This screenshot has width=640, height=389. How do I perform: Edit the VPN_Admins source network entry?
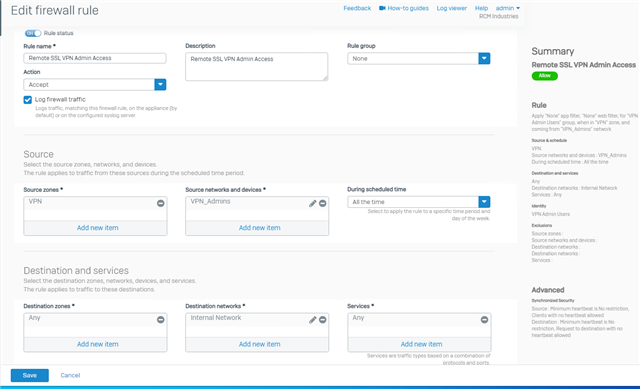tap(313, 203)
